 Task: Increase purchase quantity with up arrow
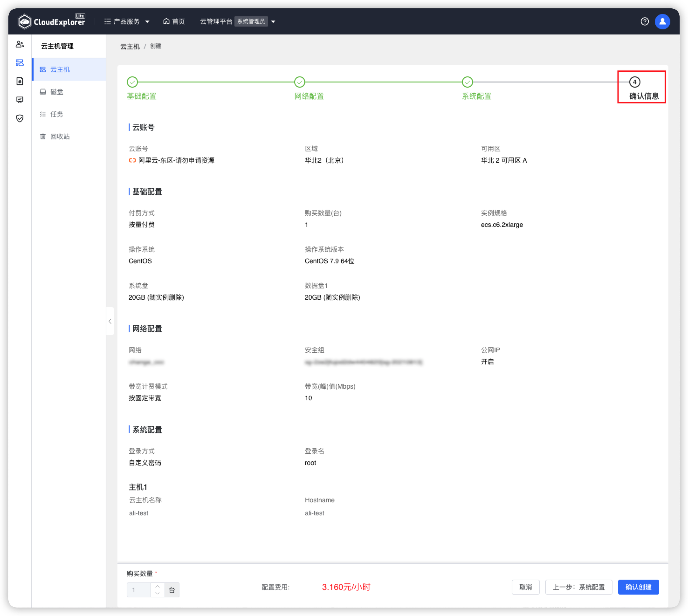[158, 587]
